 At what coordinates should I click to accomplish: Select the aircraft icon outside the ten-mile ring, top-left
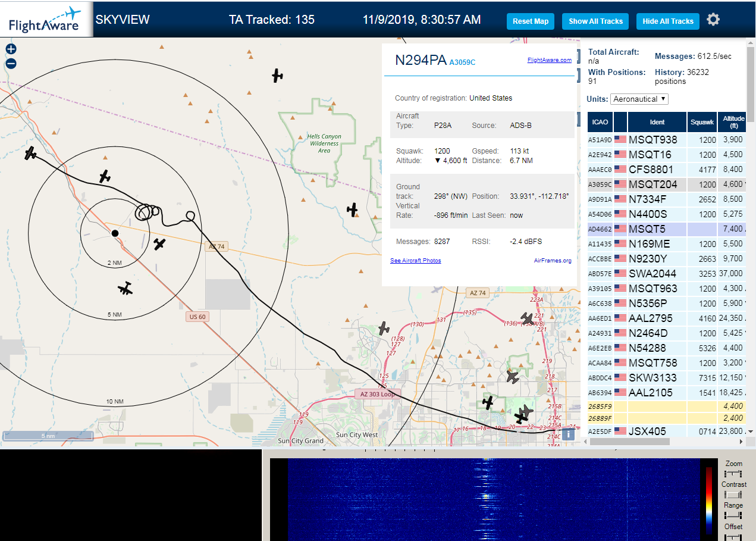[x=31, y=154]
